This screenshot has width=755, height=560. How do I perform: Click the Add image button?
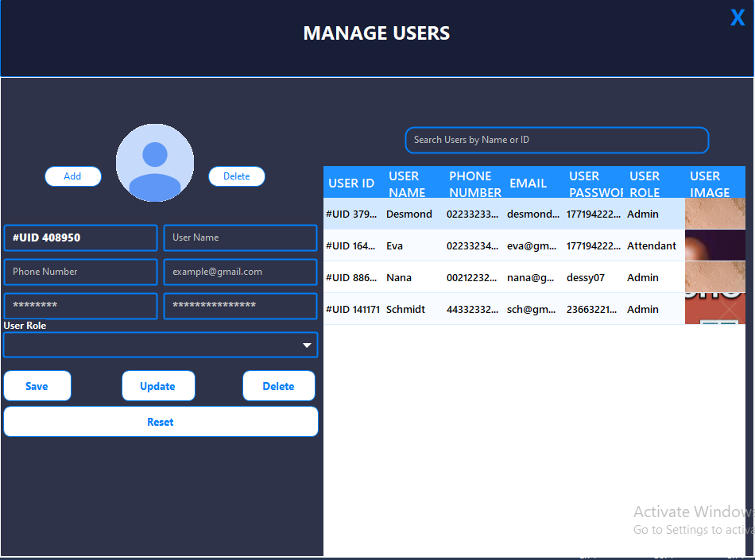point(72,176)
